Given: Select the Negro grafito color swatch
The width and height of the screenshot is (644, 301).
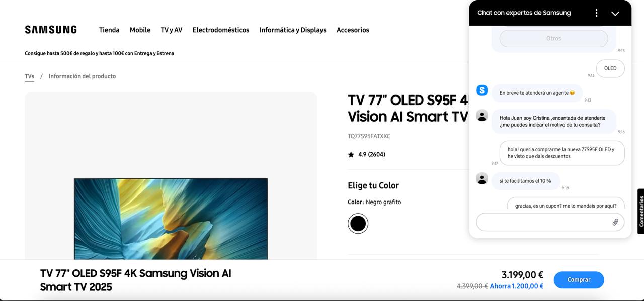Looking at the screenshot, I should pos(358,224).
